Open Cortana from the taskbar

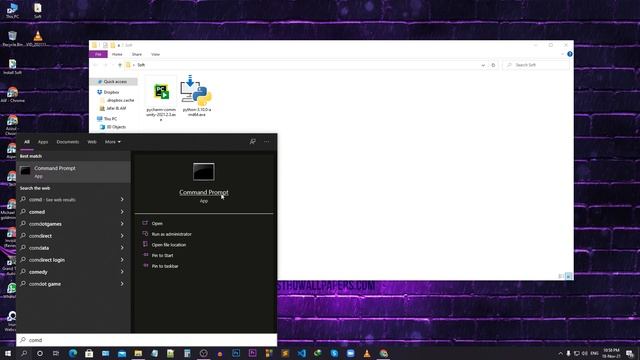(x=40, y=353)
